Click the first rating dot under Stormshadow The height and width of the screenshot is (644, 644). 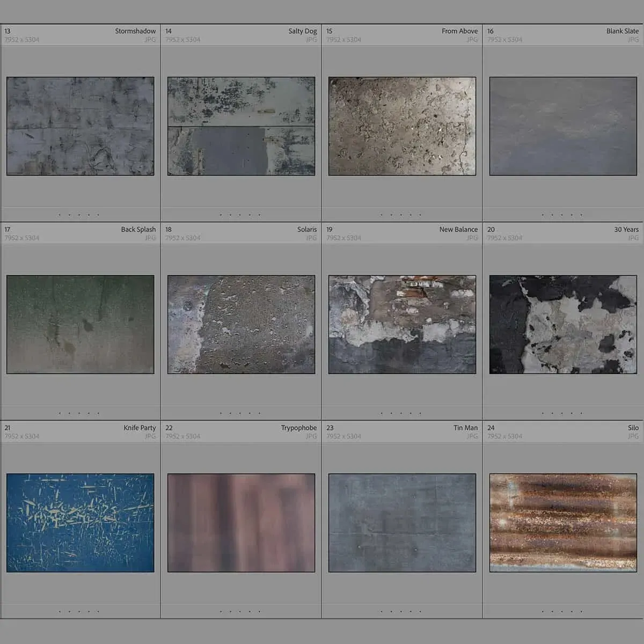click(x=60, y=215)
